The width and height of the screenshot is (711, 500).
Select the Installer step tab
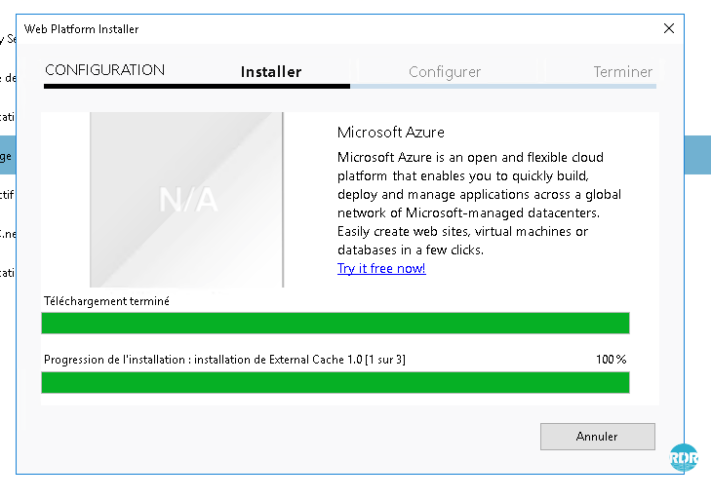[271, 72]
